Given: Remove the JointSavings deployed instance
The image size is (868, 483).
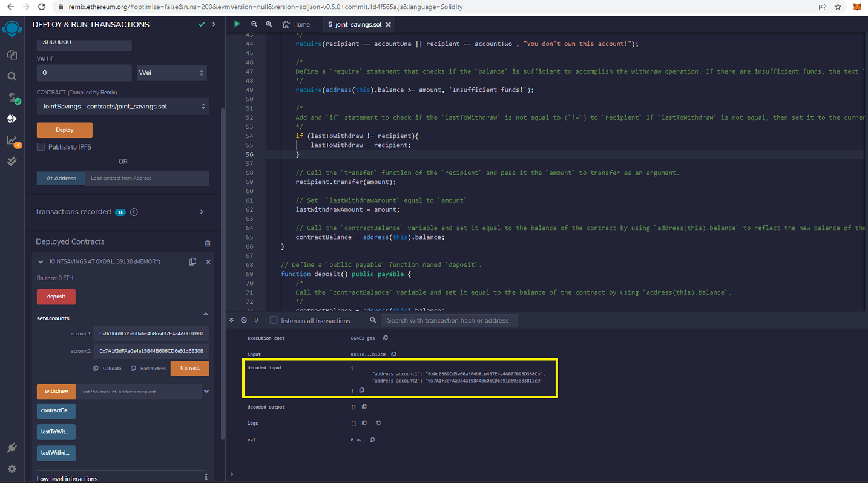Looking at the screenshot, I should click(x=208, y=262).
